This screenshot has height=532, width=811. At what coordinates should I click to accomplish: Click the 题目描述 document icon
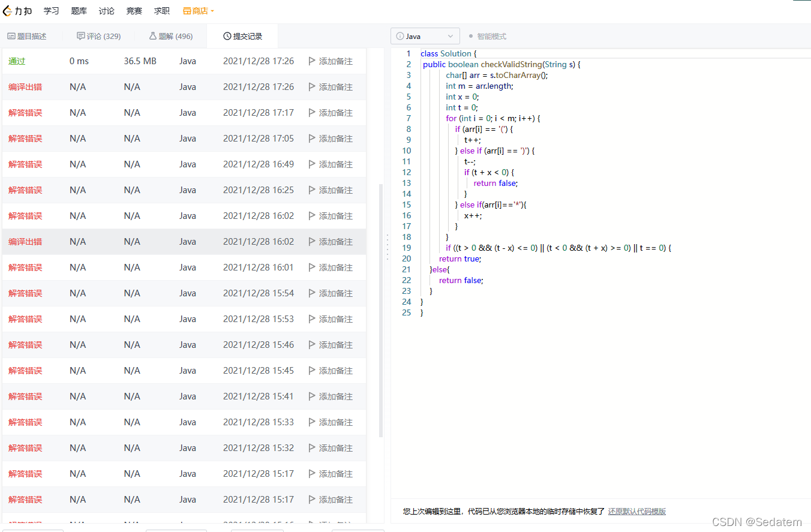11,36
